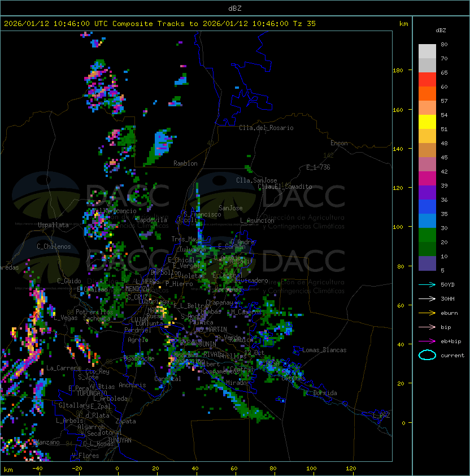This screenshot has width=470, height=476.
Task: Click the white 30HM arrow in legend
Action: tap(427, 299)
